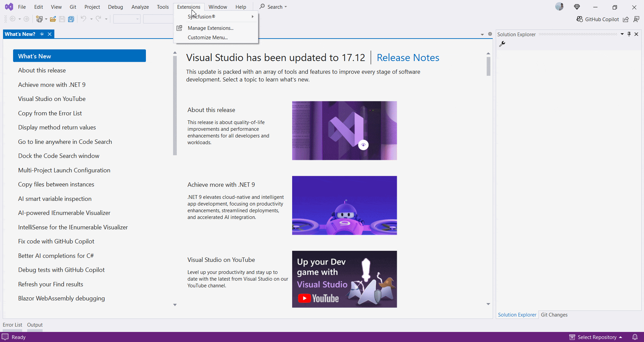Click the topic list scroll down arrow

click(175, 305)
